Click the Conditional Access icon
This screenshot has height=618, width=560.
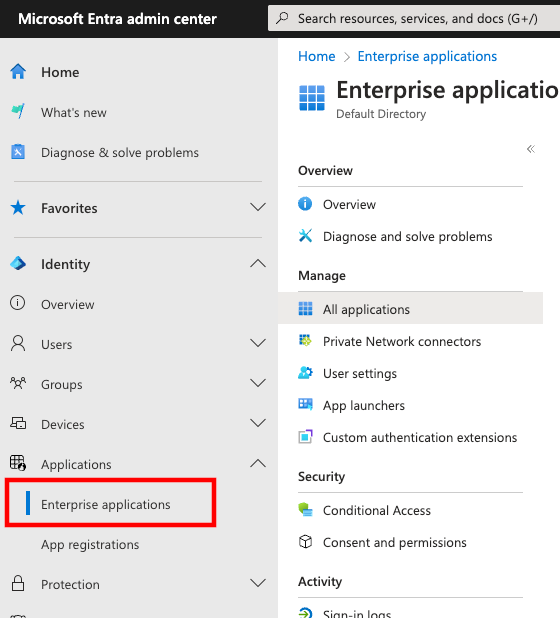305,510
